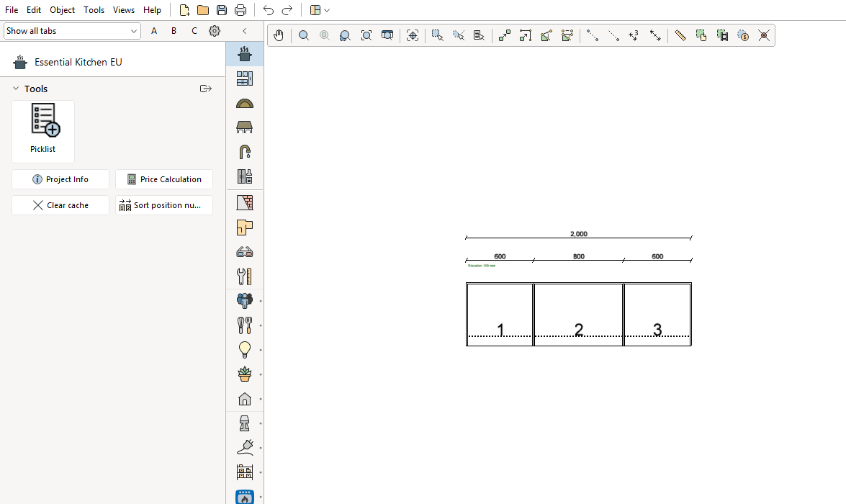Open the File menu
The width and height of the screenshot is (846, 504).
point(12,9)
